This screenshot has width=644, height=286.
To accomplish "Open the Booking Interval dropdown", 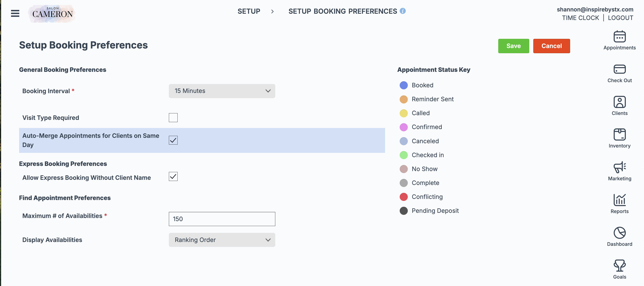I will (x=222, y=91).
